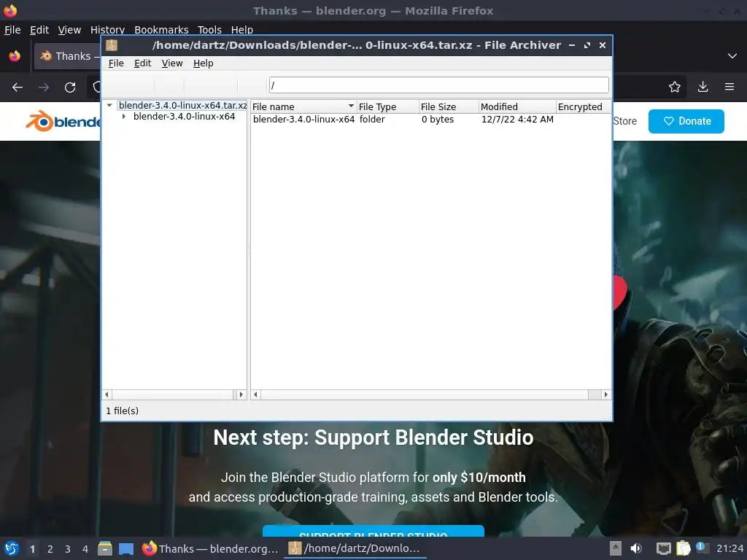Click the 'folder' file type cell
Image resolution: width=747 pixels, height=560 pixels.
tap(372, 120)
